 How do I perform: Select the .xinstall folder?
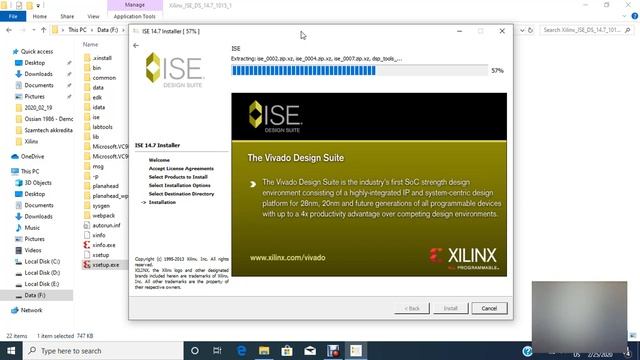click(x=102, y=58)
